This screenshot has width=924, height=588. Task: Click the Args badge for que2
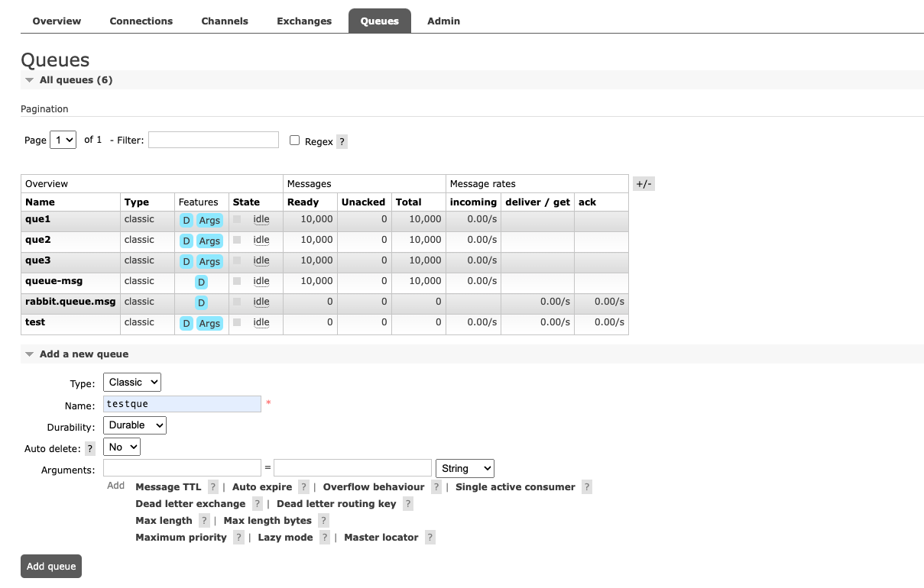coord(209,241)
